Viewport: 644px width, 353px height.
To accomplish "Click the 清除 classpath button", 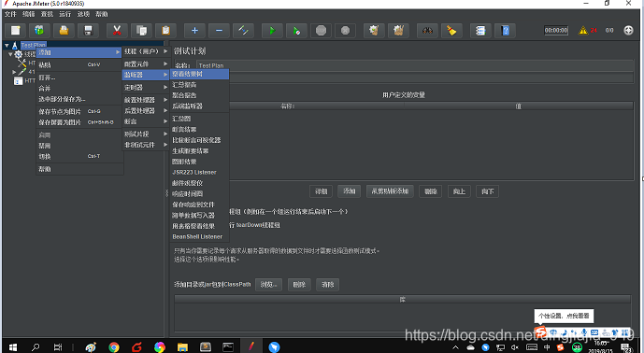I will pos(327,285).
